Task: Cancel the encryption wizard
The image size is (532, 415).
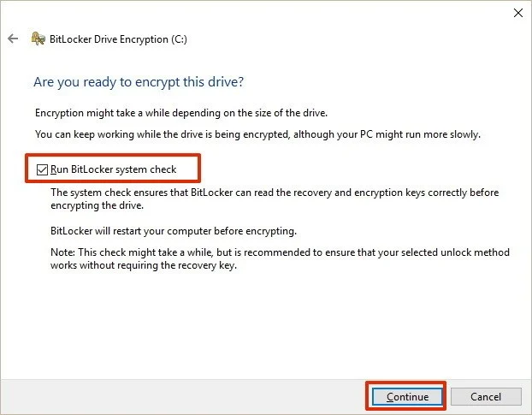Action: [486, 396]
